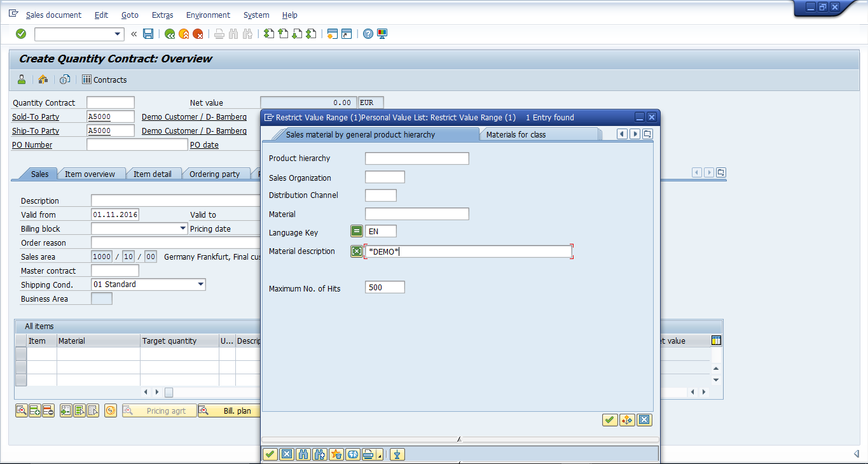868x464 pixels.
Task: Open the tab list icon in the dialog
Action: 647,134
